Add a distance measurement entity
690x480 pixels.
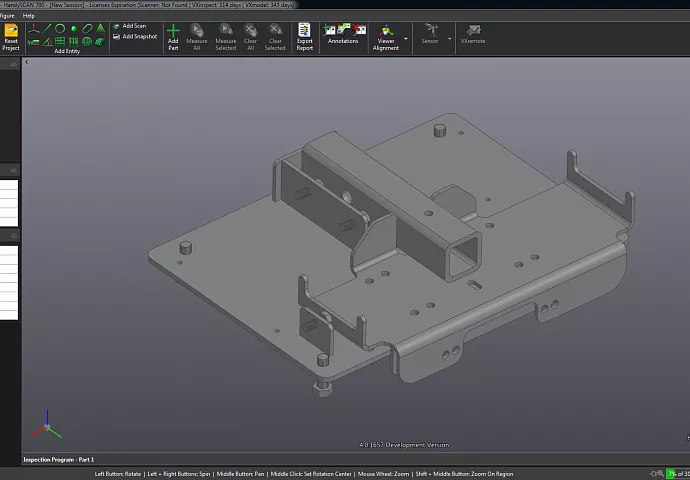(x=33, y=42)
